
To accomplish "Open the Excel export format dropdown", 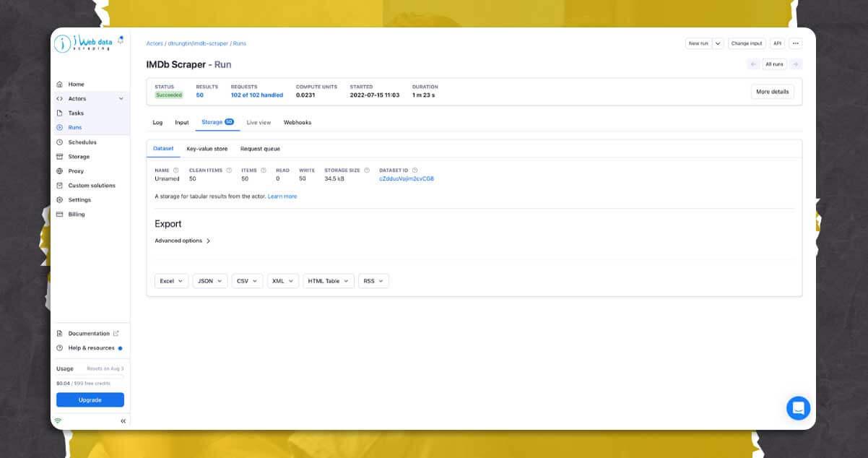I will click(x=170, y=281).
